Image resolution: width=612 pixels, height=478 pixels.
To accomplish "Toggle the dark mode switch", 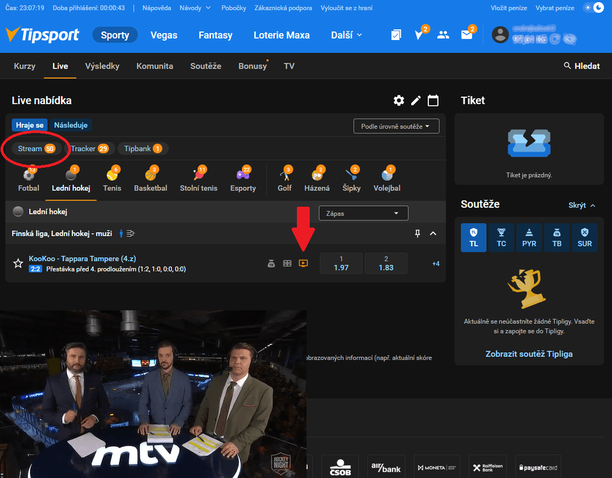I will point(594,8).
